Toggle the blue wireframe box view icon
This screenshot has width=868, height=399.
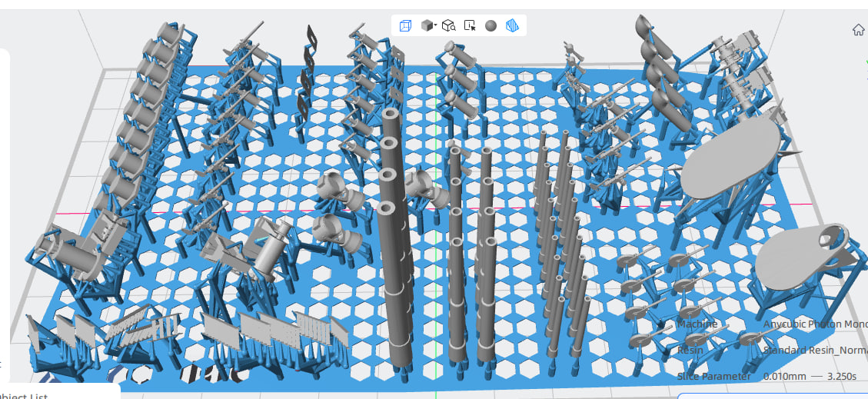pos(405,25)
